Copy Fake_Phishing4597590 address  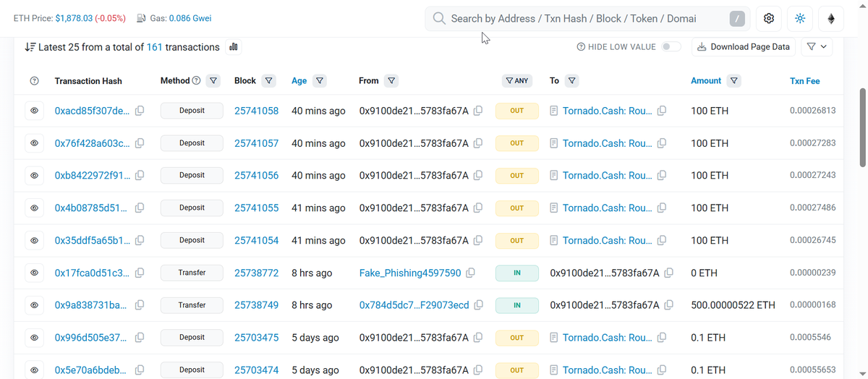coord(470,273)
